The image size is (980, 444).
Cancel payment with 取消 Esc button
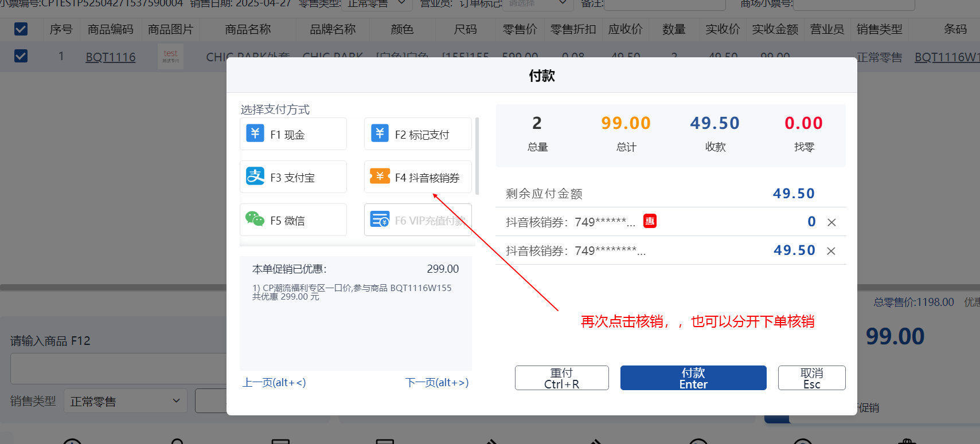click(811, 378)
